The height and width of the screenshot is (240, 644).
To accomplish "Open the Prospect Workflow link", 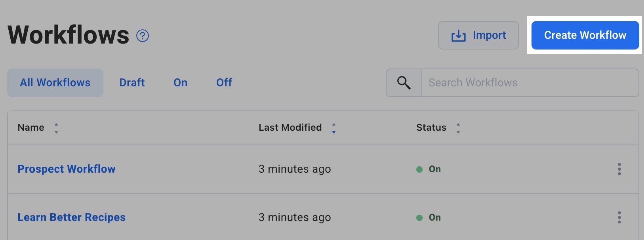I will coord(66,169).
